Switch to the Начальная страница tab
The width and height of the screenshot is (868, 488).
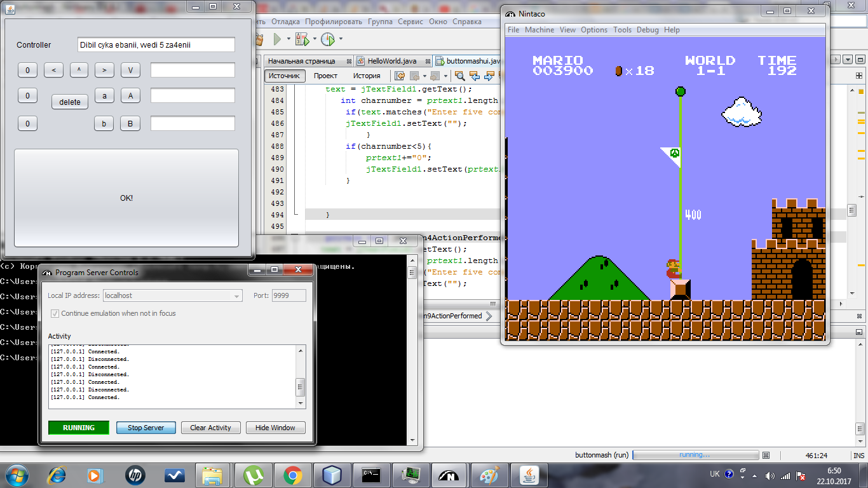click(301, 61)
